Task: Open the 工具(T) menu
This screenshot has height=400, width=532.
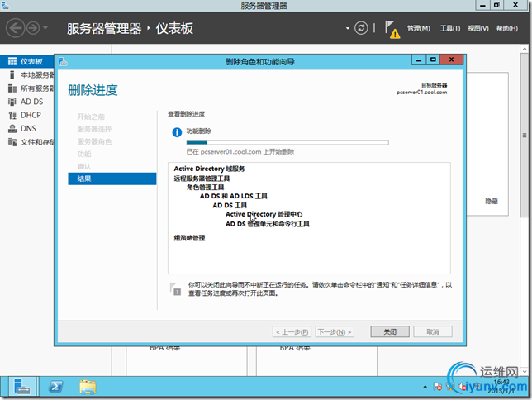Action: tap(450, 29)
